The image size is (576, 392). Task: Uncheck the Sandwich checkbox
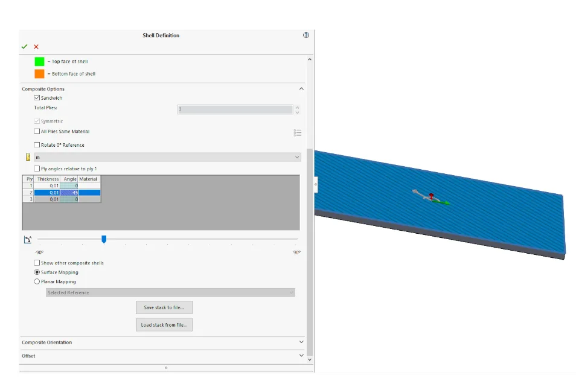[37, 98]
